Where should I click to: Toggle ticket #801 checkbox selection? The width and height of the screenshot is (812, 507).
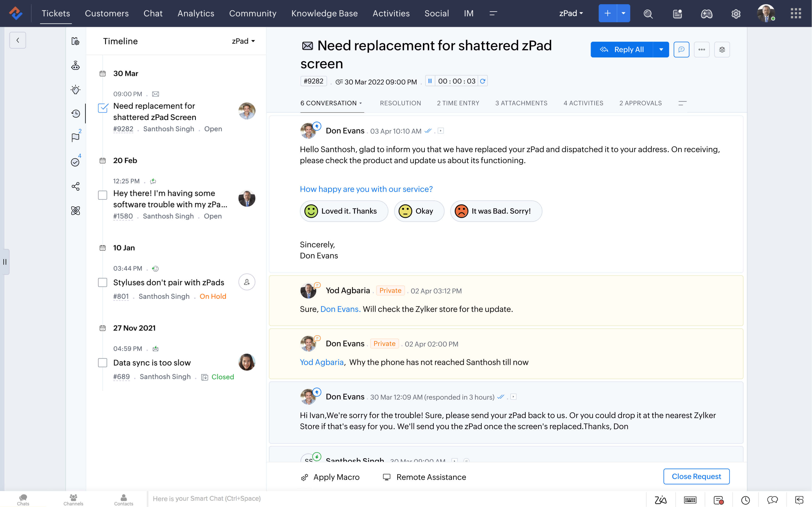102,282
